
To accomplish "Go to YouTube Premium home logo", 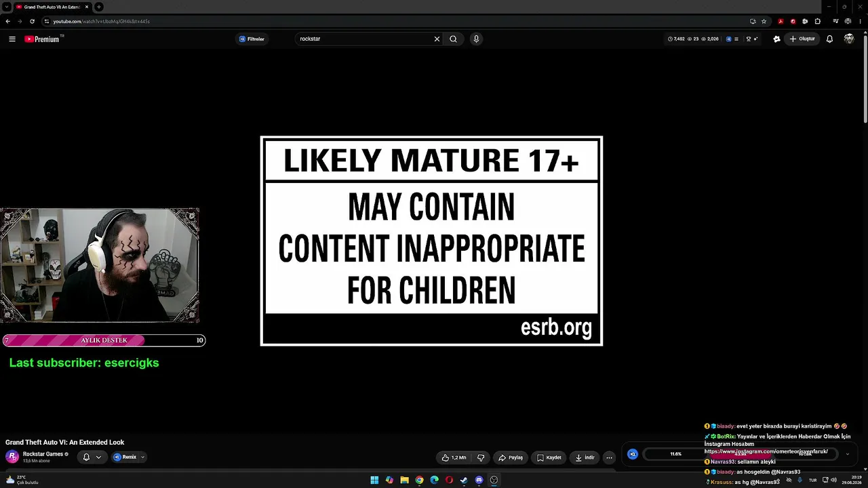I will (42, 39).
